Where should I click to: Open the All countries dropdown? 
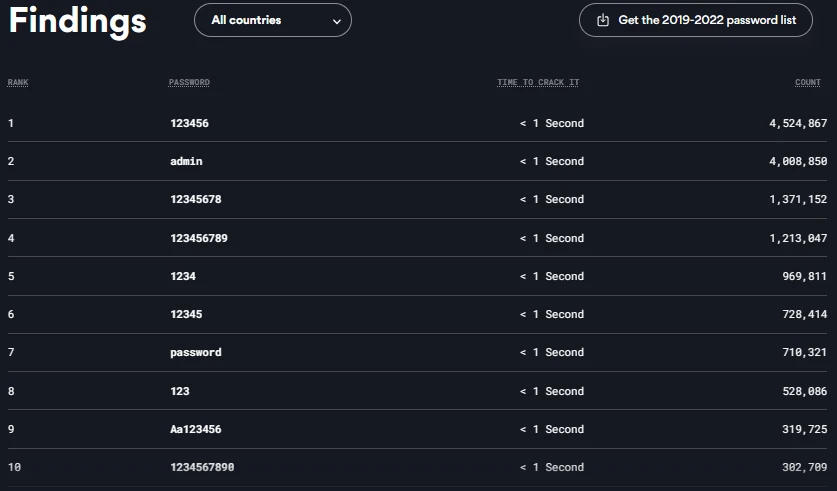point(272,20)
